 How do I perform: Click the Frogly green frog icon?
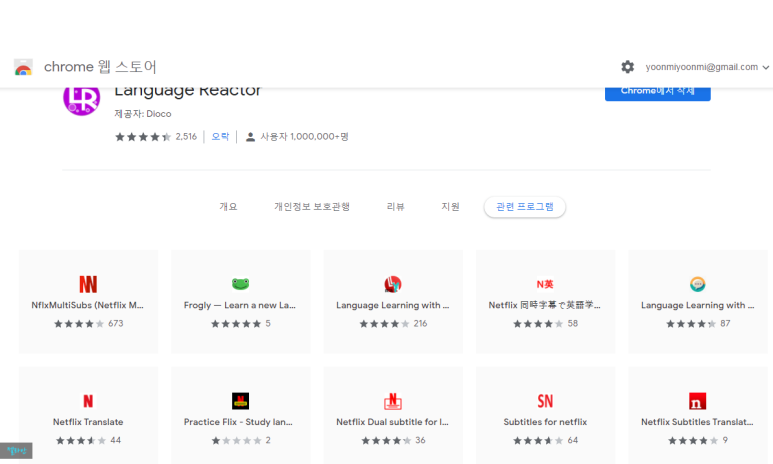click(241, 284)
